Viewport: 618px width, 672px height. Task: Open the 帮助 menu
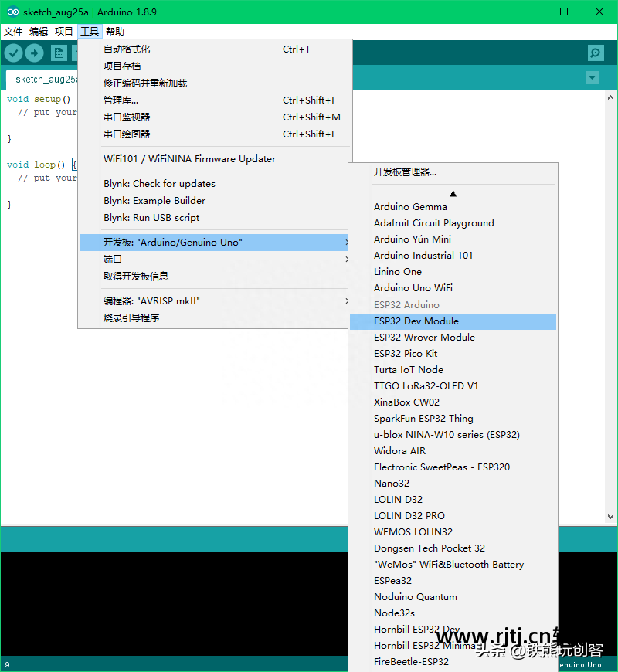(115, 32)
